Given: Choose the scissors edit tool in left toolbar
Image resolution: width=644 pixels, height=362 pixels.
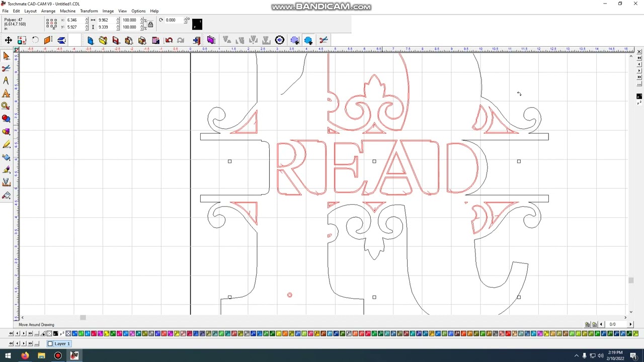Looking at the screenshot, I should 6,68.
